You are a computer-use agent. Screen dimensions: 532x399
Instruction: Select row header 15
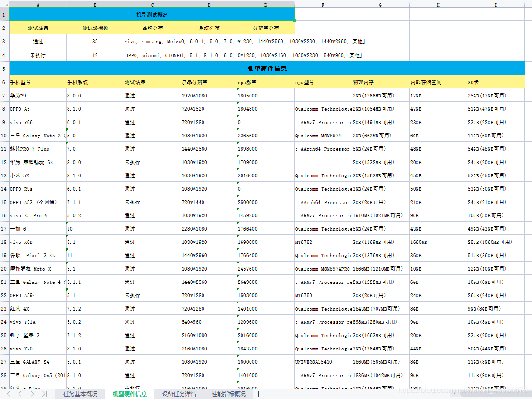click(4, 202)
